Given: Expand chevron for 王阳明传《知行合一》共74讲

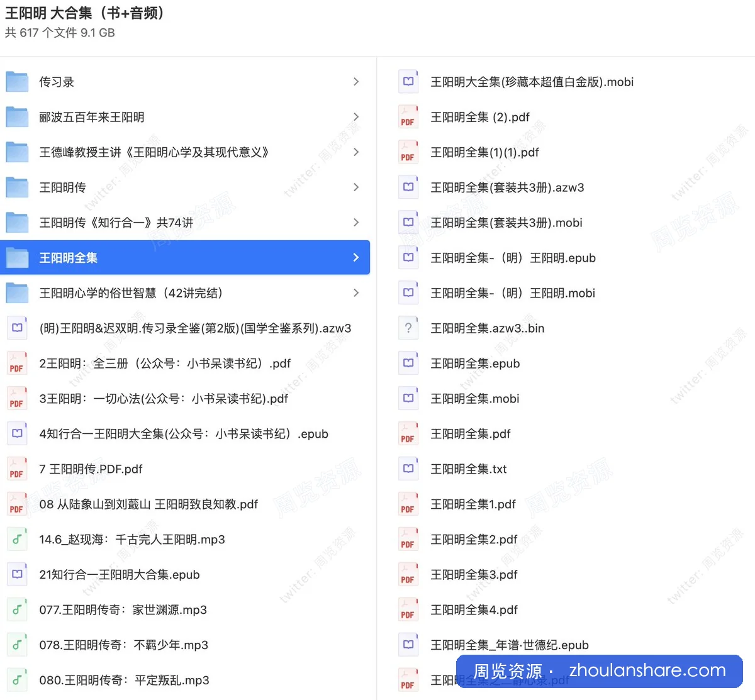Looking at the screenshot, I should click(x=356, y=223).
